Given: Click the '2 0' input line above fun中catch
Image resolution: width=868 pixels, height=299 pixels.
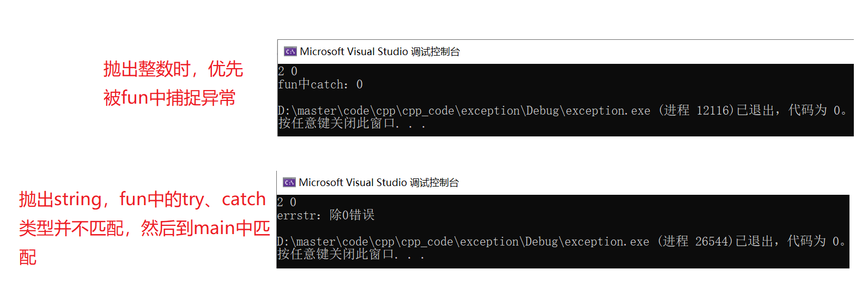Looking at the screenshot, I should 288,71.
